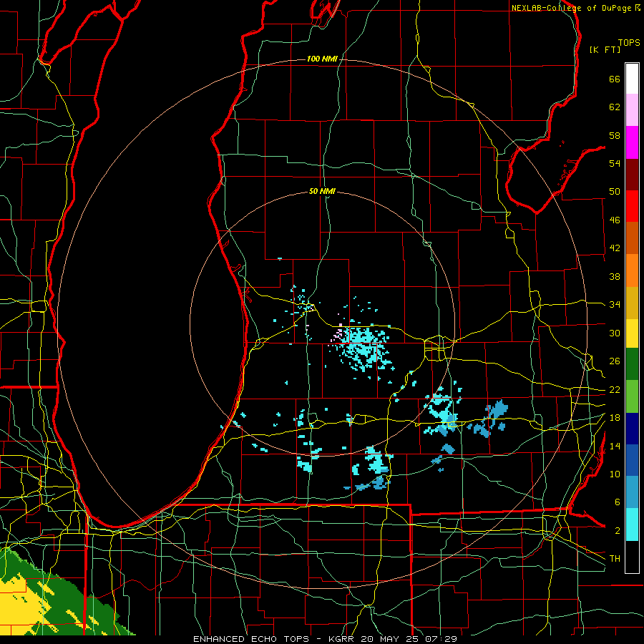Select the magenta 58 kft legend swatch
The image size is (644, 644).
(x=632, y=142)
